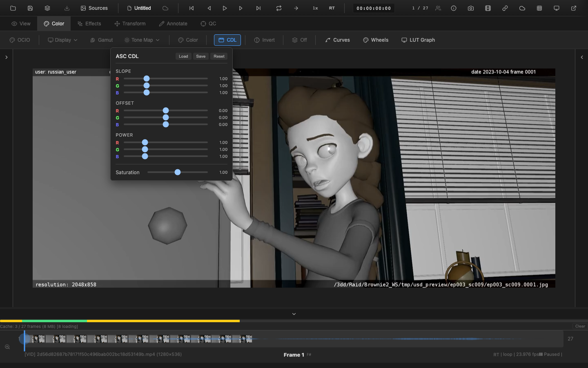Open external presentation window icon

click(574, 8)
